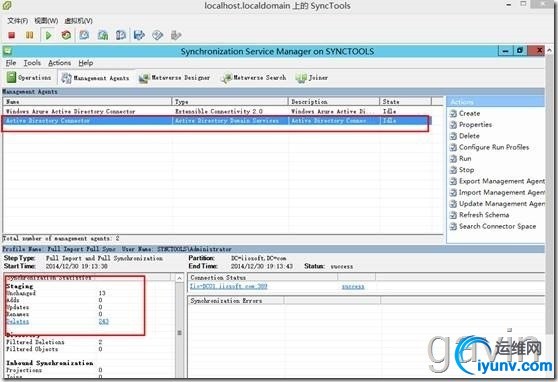
Task: Click the red stop VM toolbar icon
Action: tap(11, 35)
